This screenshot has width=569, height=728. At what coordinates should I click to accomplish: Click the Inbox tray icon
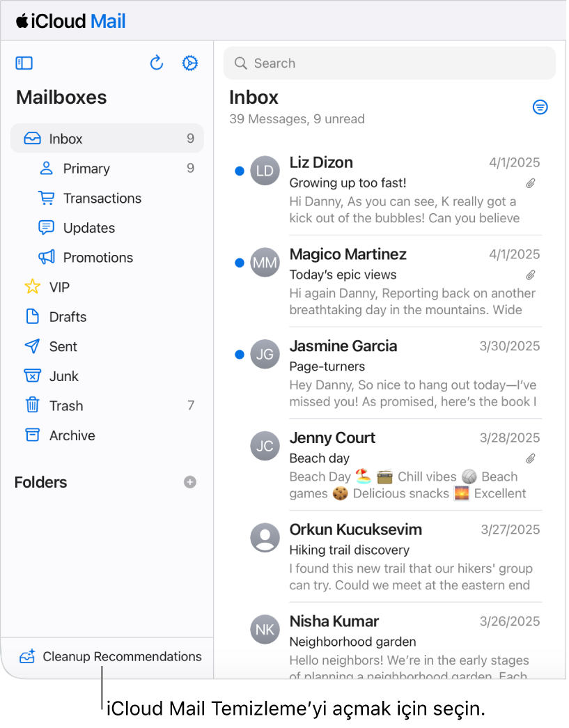pyautogui.click(x=32, y=139)
